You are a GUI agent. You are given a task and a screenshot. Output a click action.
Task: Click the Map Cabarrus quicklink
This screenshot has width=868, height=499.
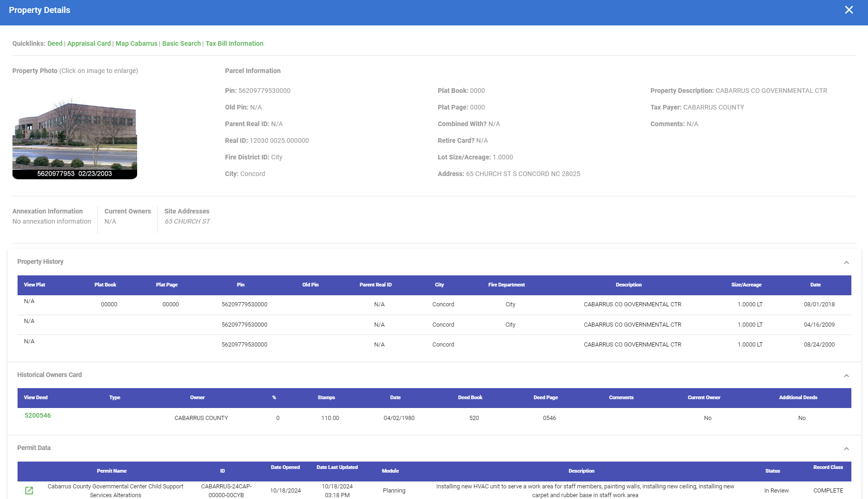click(136, 43)
